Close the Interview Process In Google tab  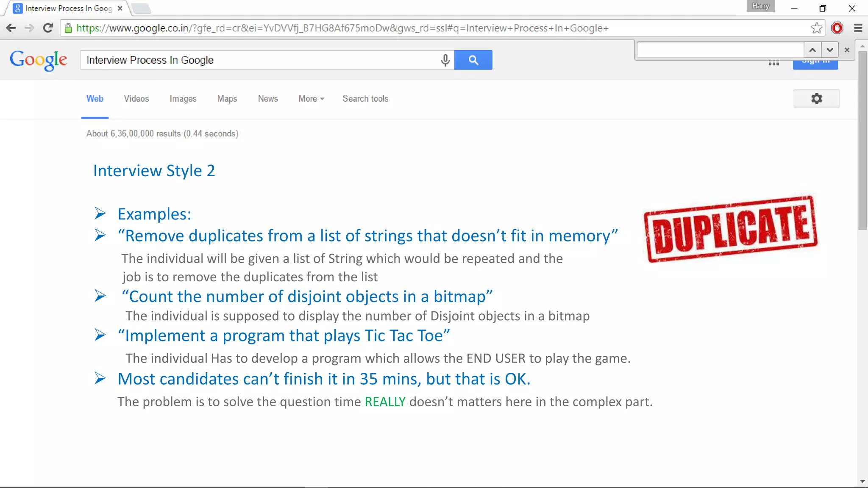pyautogui.click(x=120, y=8)
